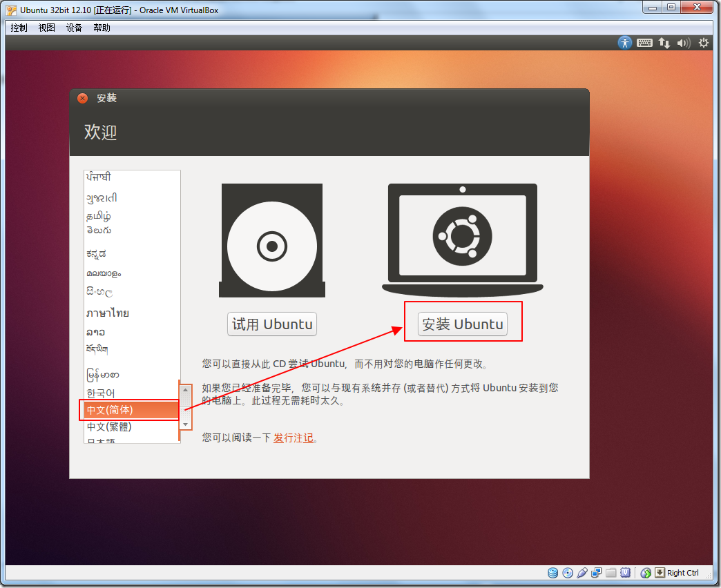The height and width of the screenshot is (588, 721).
Task: Select ਪੰਜਾਬੀ in the language list
Action: (131, 177)
